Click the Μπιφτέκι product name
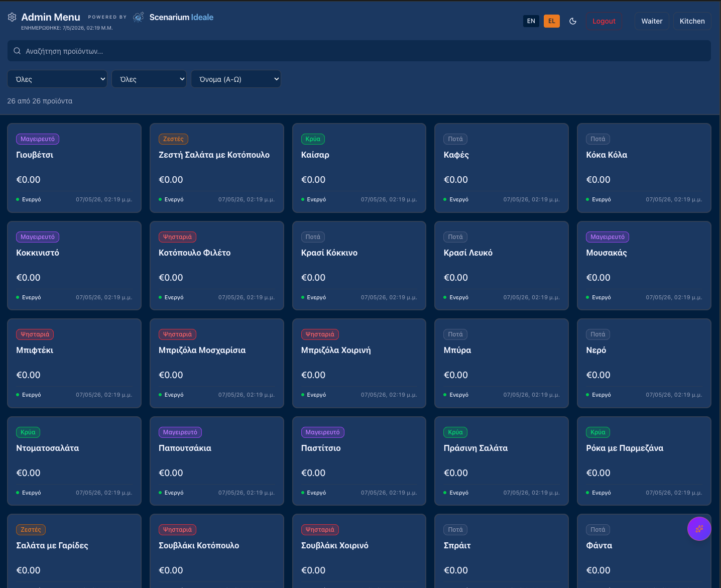Viewport: 721px width, 588px height. click(35, 350)
